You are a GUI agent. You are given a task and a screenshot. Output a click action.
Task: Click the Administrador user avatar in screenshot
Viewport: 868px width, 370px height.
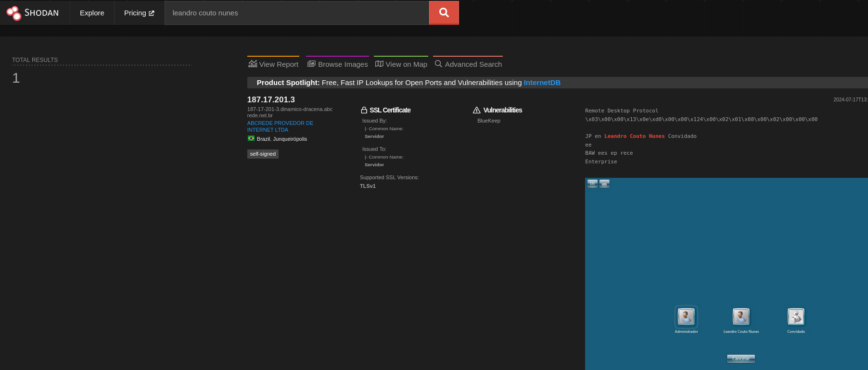point(686,317)
